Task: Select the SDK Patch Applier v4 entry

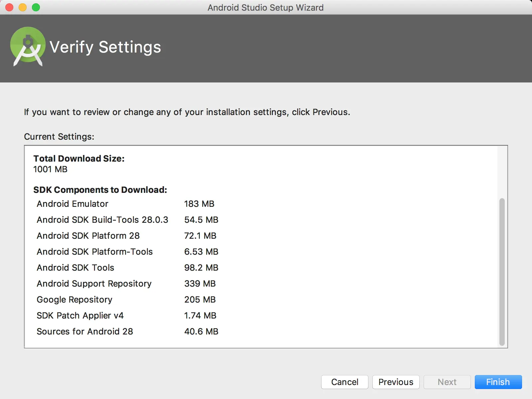Action: point(80,316)
